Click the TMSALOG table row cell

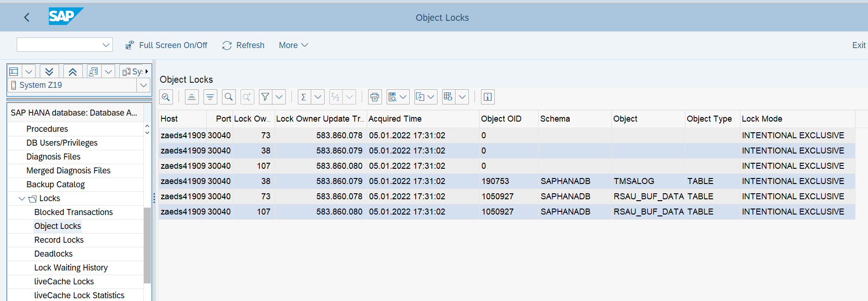pyautogui.click(x=634, y=181)
